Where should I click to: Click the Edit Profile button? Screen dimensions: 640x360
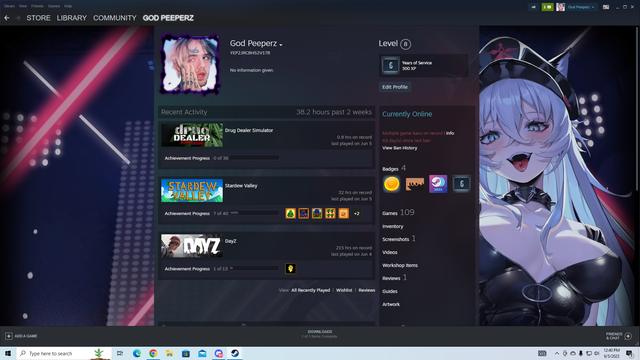pos(395,87)
